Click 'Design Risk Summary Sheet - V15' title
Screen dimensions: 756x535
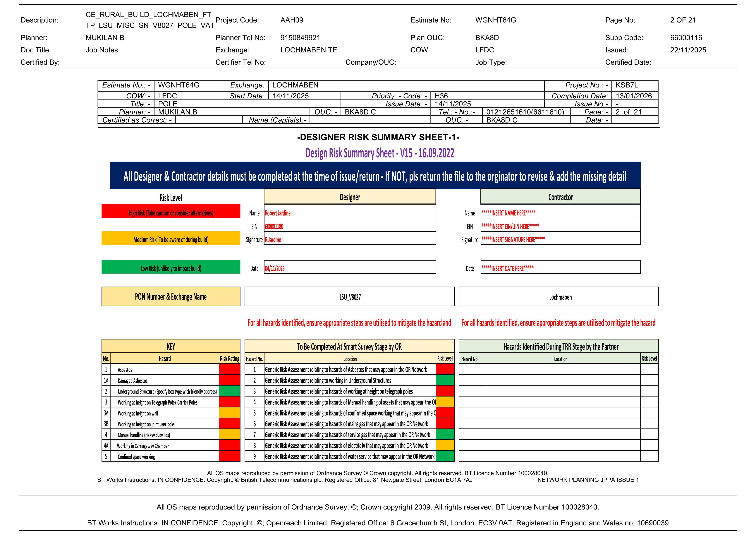point(380,153)
